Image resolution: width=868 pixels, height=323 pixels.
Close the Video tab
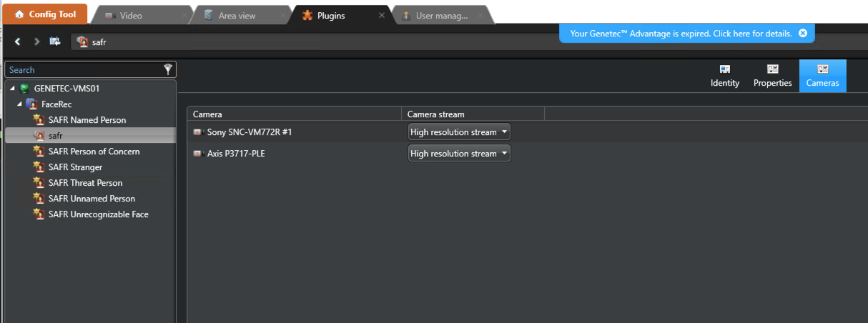click(x=184, y=15)
